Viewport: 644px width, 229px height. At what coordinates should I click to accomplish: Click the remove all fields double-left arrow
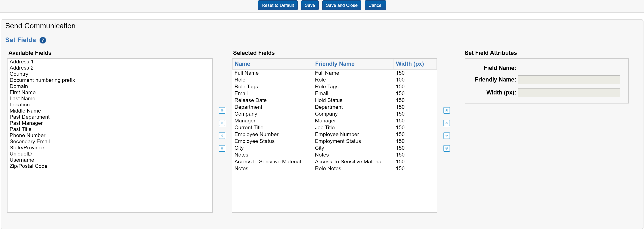[222, 149]
